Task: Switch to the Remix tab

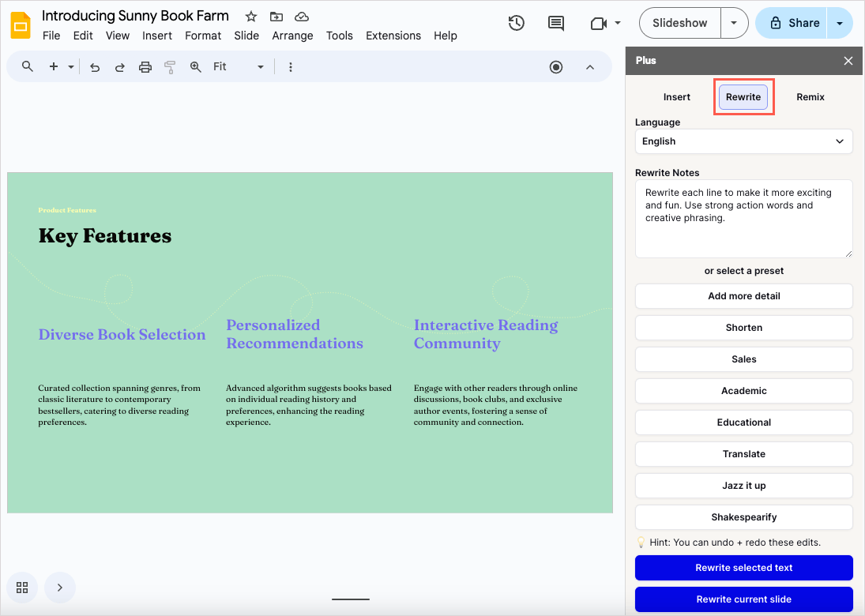Action: click(810, 97)
